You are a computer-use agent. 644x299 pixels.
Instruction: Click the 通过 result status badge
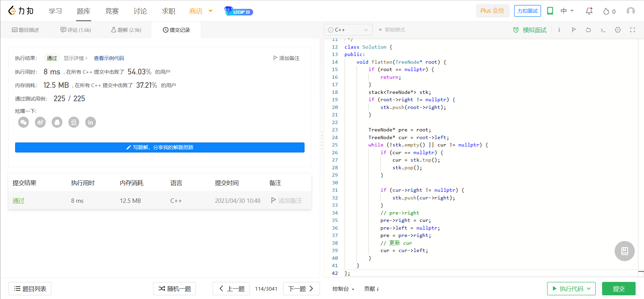pos(52,58)
